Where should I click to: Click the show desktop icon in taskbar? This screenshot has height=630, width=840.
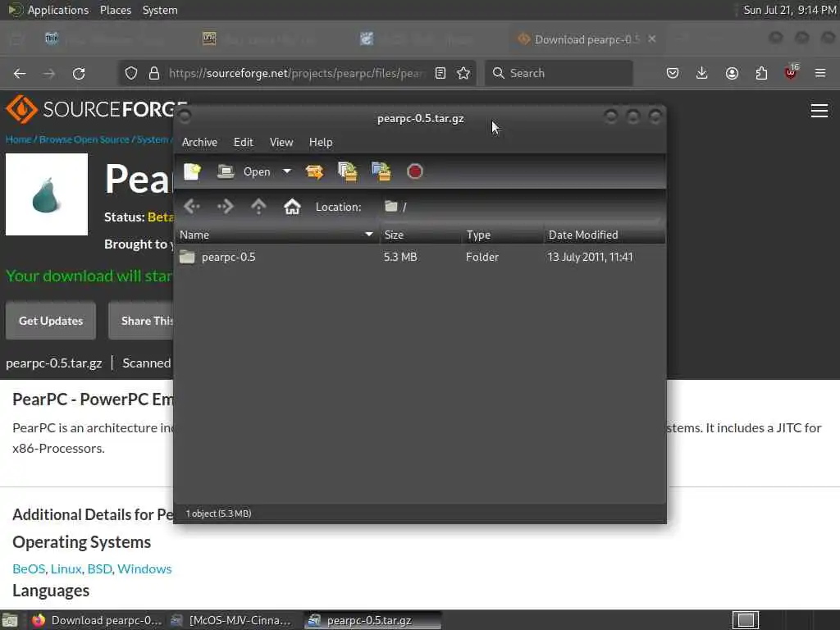tap(10, 621)
